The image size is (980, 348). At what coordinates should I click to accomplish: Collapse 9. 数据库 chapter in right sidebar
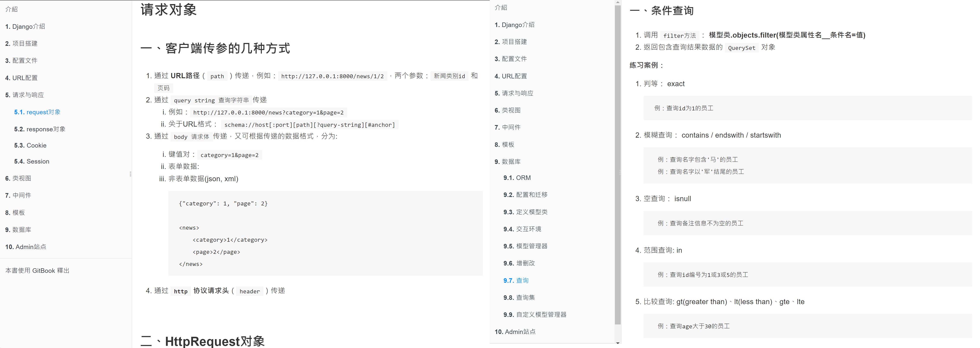pyautogui.click(x=507, y=161)
